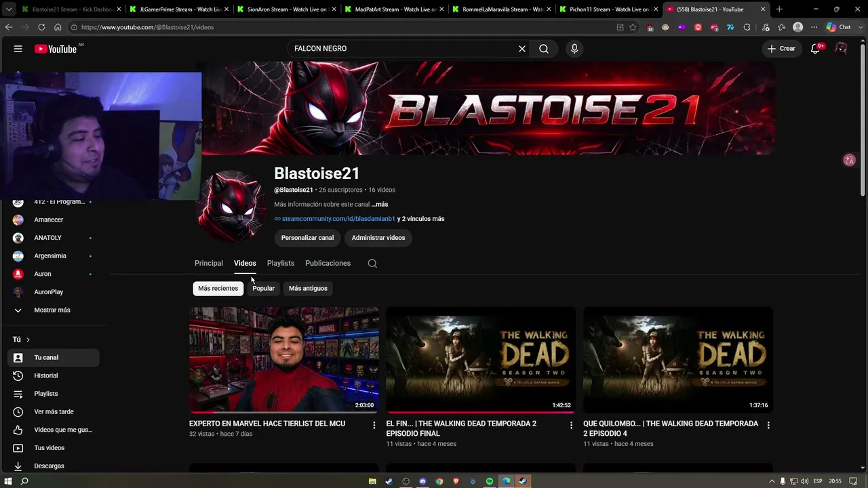The image size is (868, 488).
Task: Open the YouTube guide hamburger menu
Action: click(18, 49)
